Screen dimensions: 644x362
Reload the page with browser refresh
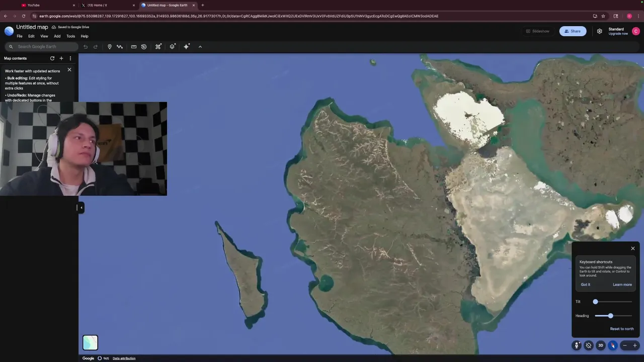pyautogui.click(x=24, y=16)
